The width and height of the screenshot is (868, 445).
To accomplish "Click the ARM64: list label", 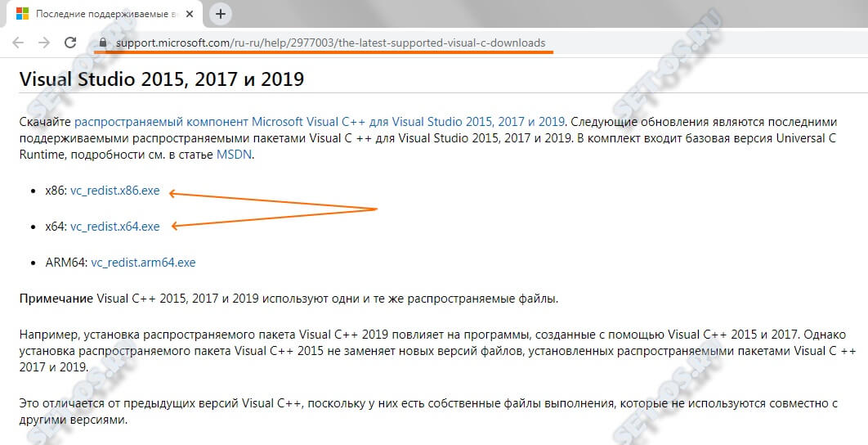I will tap(66, 262).
